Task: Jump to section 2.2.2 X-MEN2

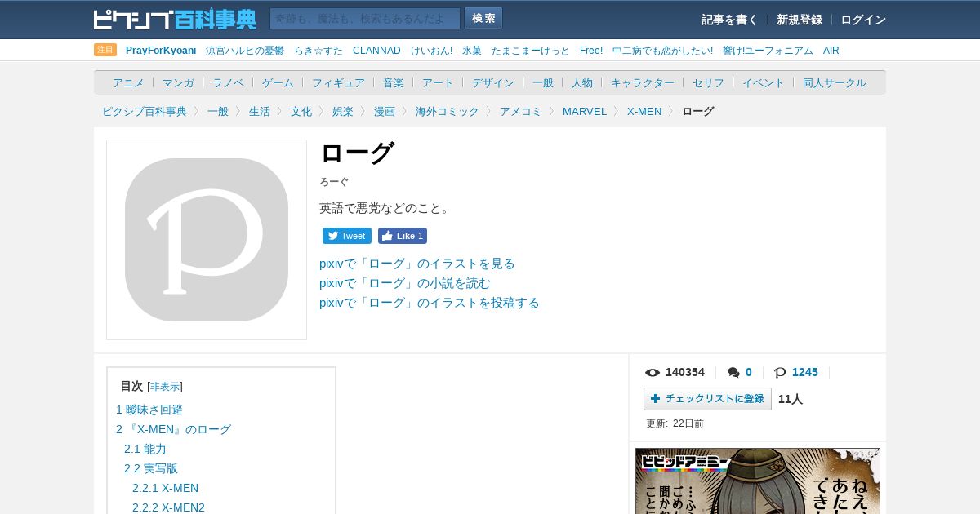Action: 169,507
